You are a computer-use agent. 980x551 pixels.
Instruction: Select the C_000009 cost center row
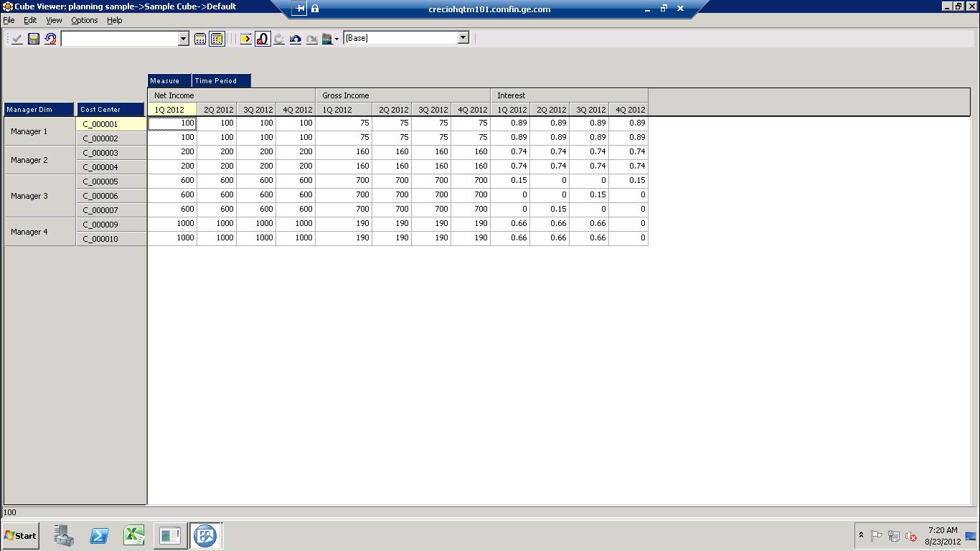(x=111, y=225)
